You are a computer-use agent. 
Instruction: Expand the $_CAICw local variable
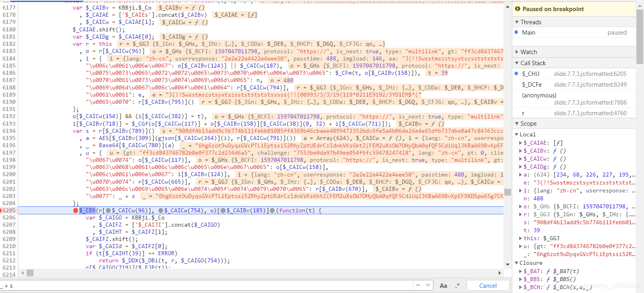(521, 159)
